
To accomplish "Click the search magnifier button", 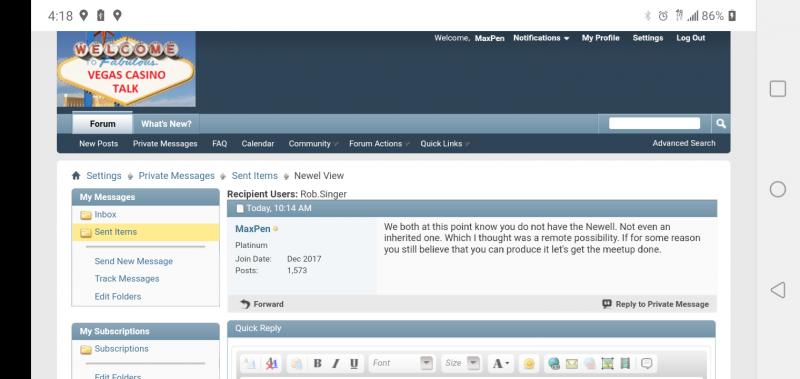I will 720,123.
